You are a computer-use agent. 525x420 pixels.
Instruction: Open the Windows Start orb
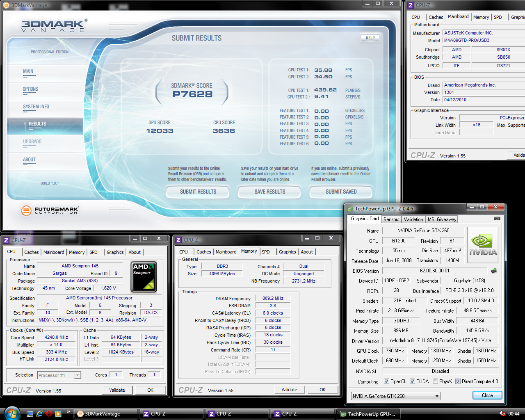[11, 413]
